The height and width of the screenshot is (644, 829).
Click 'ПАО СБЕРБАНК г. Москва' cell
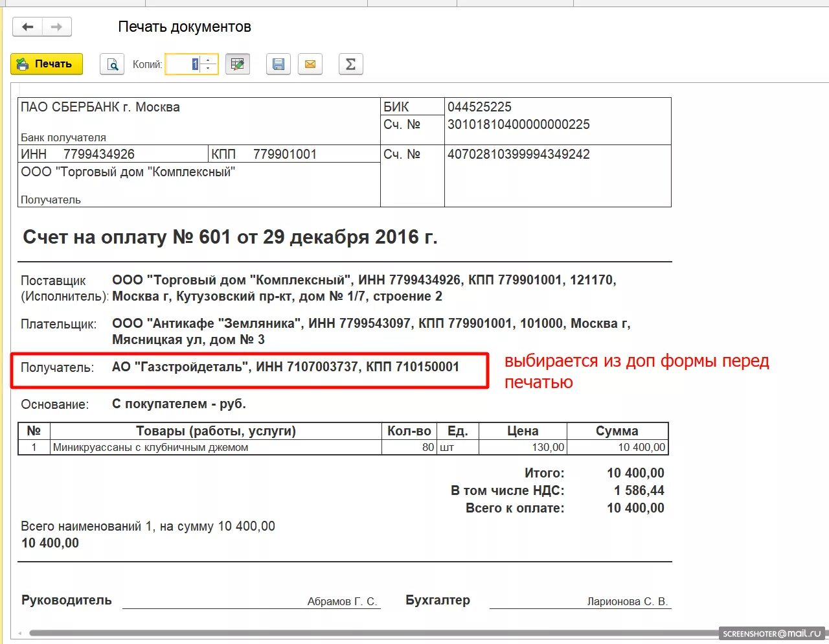[100, 107]
